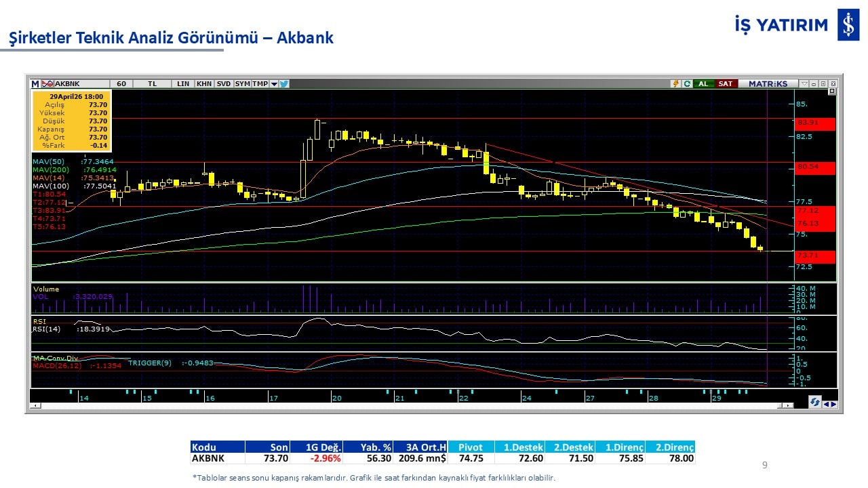Expand the triangle menu beside MATRIKS logo
This screenshot has width=868, height=488.
804,84
